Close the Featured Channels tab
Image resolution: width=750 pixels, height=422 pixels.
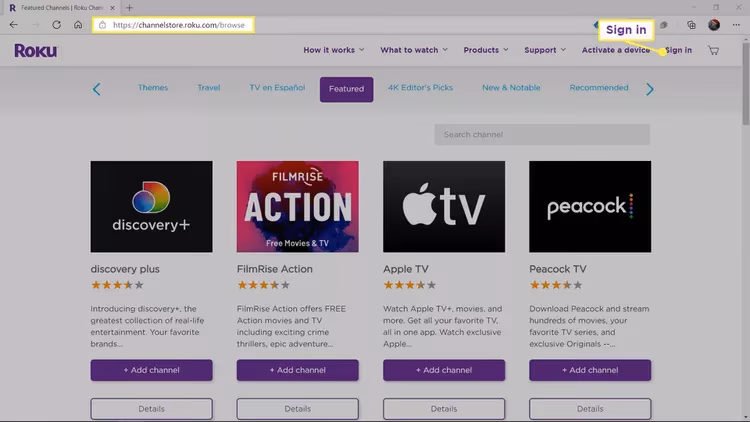[112, 8]
